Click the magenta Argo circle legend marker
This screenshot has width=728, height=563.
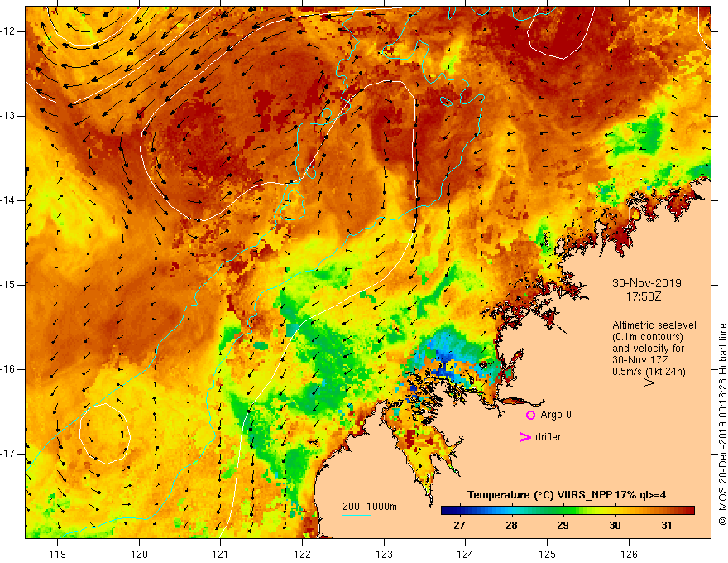click(530, 416)
